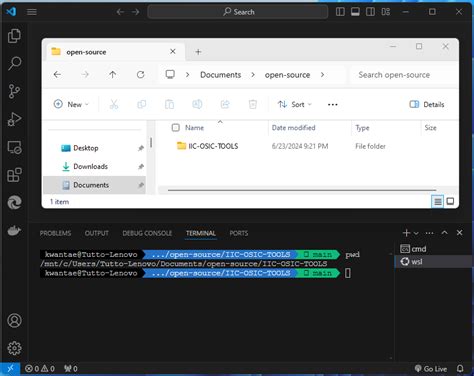Click the Share icon in Explorer toolbar

(225, 104)
